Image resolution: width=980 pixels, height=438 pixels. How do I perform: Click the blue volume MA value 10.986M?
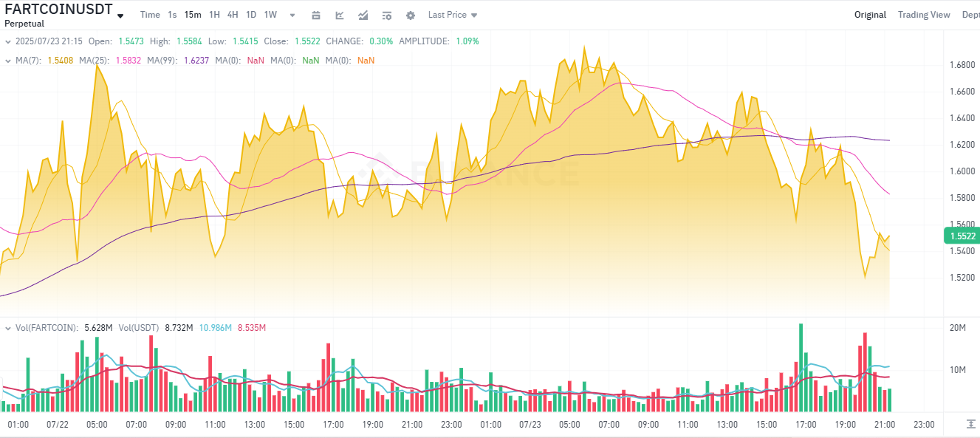(216, 327)
